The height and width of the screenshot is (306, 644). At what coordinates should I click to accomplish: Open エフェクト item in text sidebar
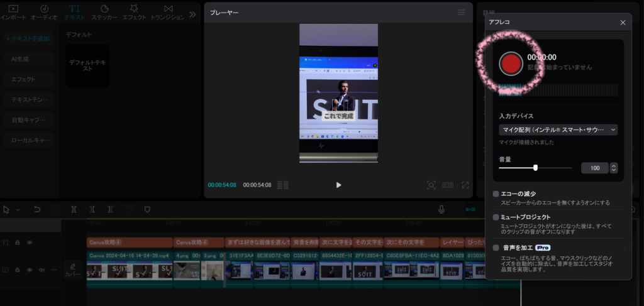[x=29, y=79]
